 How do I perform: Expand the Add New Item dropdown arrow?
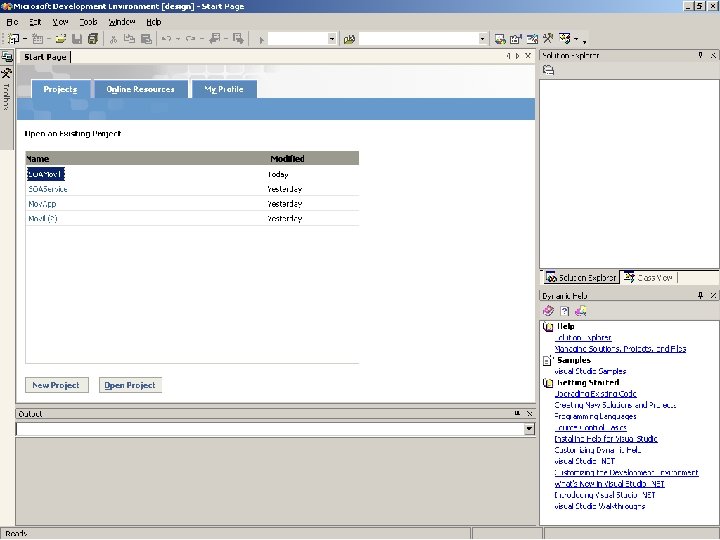pos(49,39)
